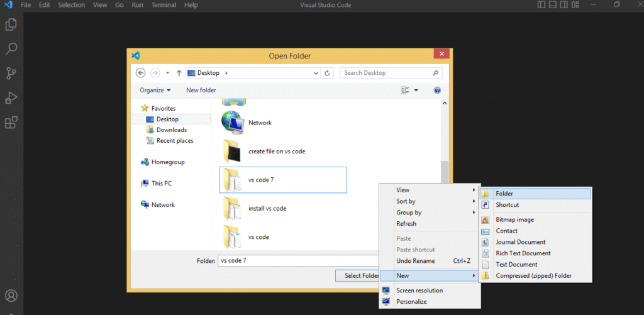Open the Organize dropdown menu

tap(155, 91)
